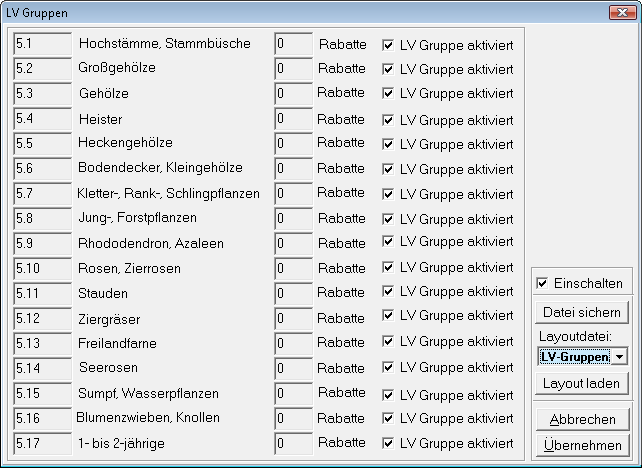Open the Layoutdatei LV-Gruppen dropdown

coord(620,356)
